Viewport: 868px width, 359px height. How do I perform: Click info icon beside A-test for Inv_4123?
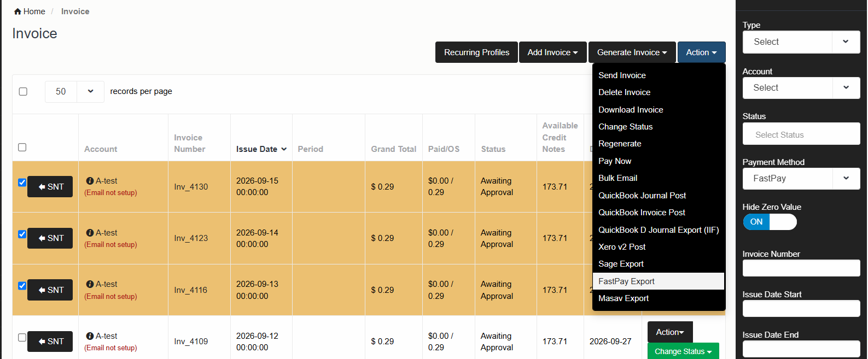click(x=90, y=233)
